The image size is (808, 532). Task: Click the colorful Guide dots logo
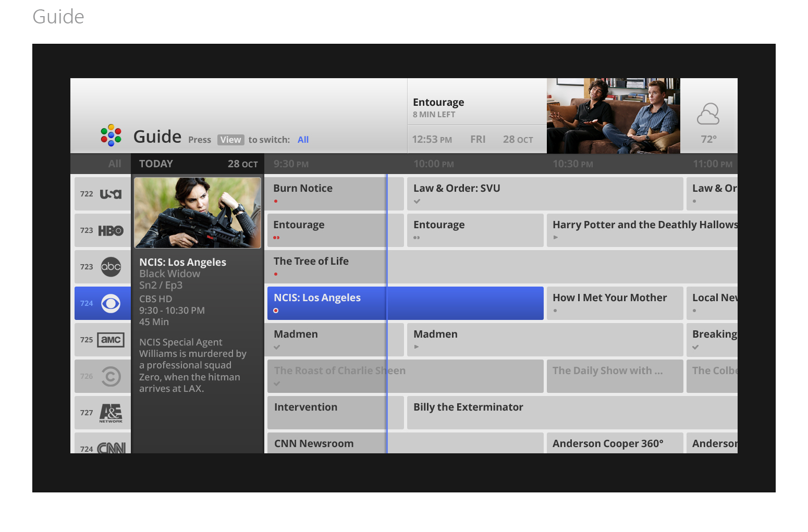111,135
